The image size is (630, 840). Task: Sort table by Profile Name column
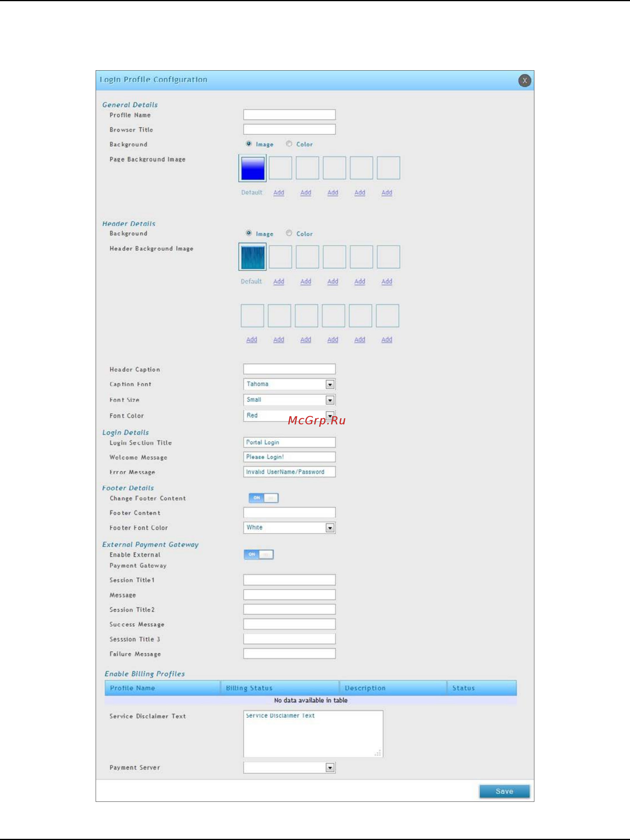tap(162, 688)
